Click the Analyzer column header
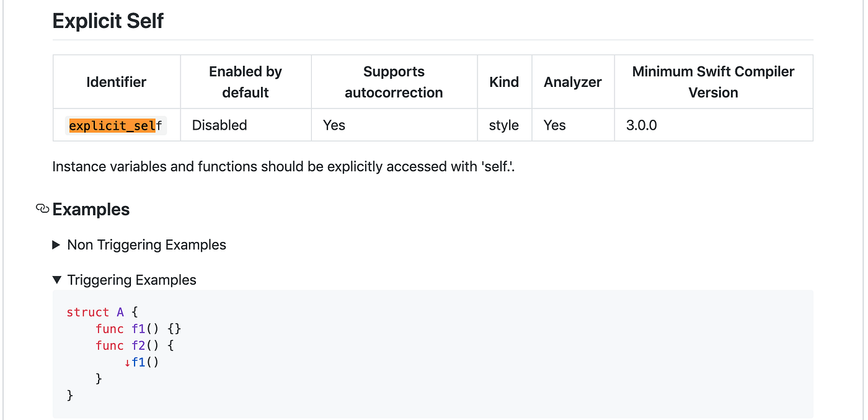The height and width of the screenshot is (420, 868). (573, 82)
